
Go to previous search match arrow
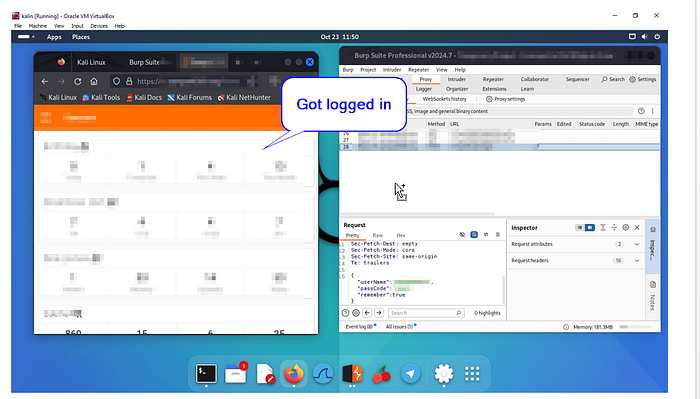point(367,313)
